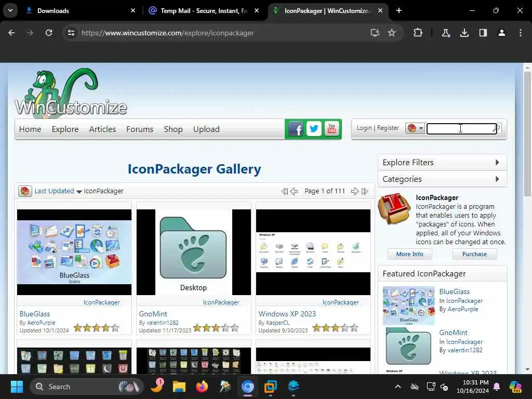Go to the previous gallery page arrow

295,191
